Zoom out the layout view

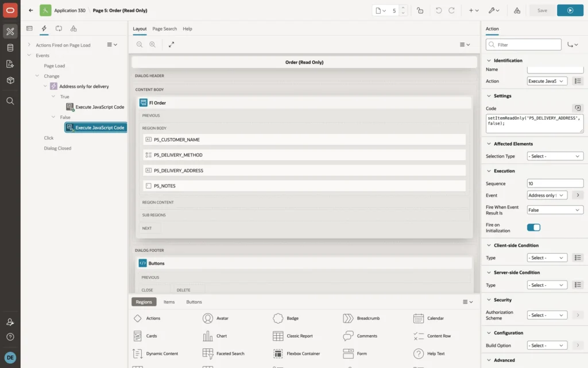[x=140, y=44]
